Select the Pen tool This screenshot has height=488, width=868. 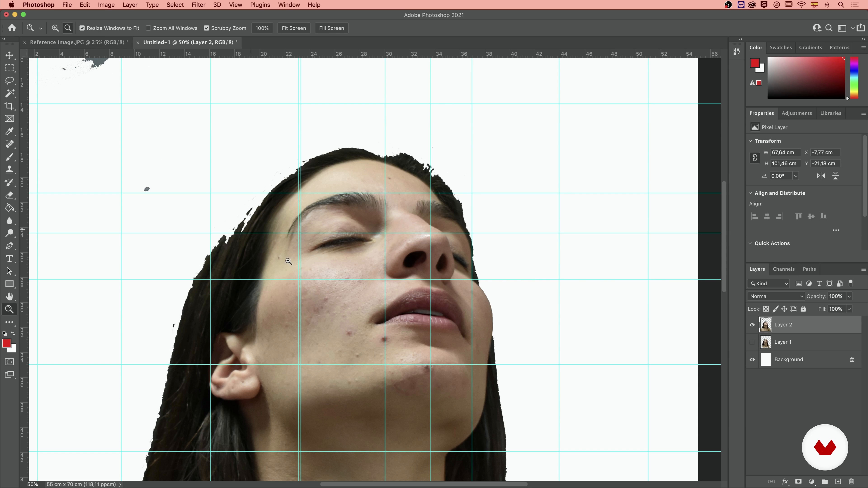pyautogui.click(x=9, y=246)
